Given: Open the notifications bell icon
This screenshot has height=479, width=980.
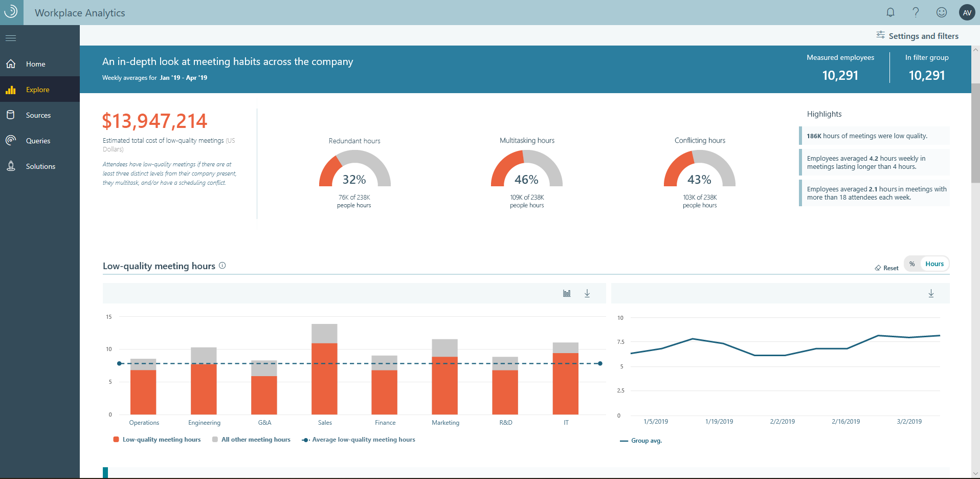Looking at the screenshot, I should (890, 12).
